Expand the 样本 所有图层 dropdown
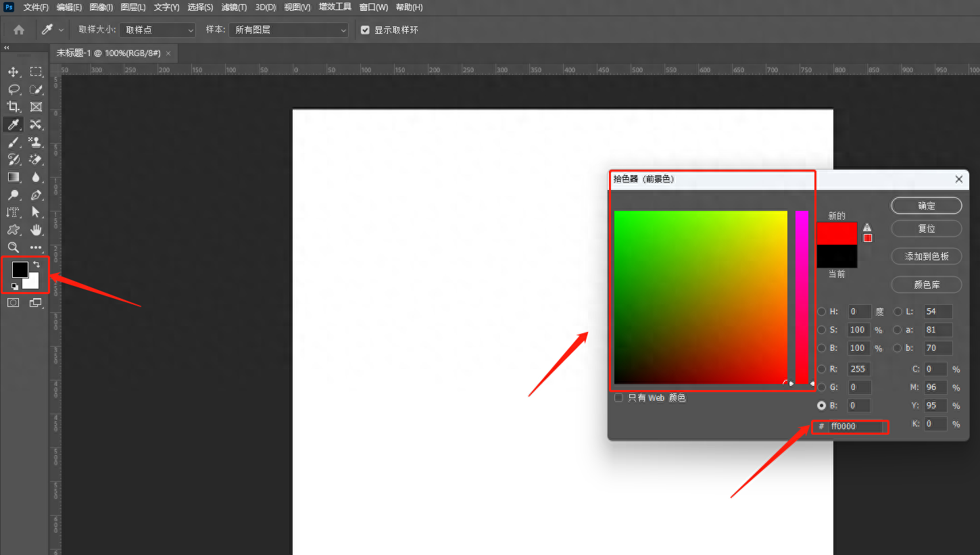Image resolution: width=980 pixels, height=555 pixels. (289, 30)
